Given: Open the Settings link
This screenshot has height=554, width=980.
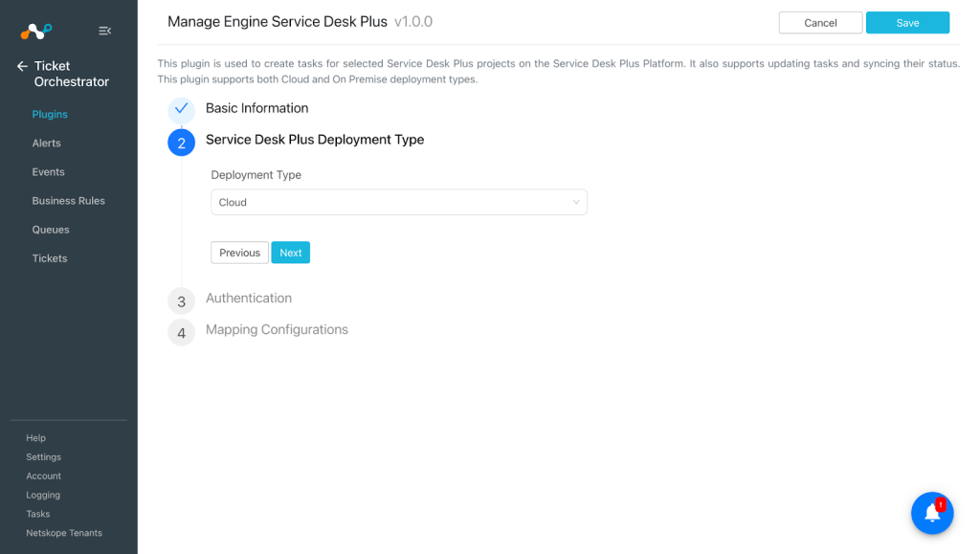Looking at the screenshot, I should point(44,457).
